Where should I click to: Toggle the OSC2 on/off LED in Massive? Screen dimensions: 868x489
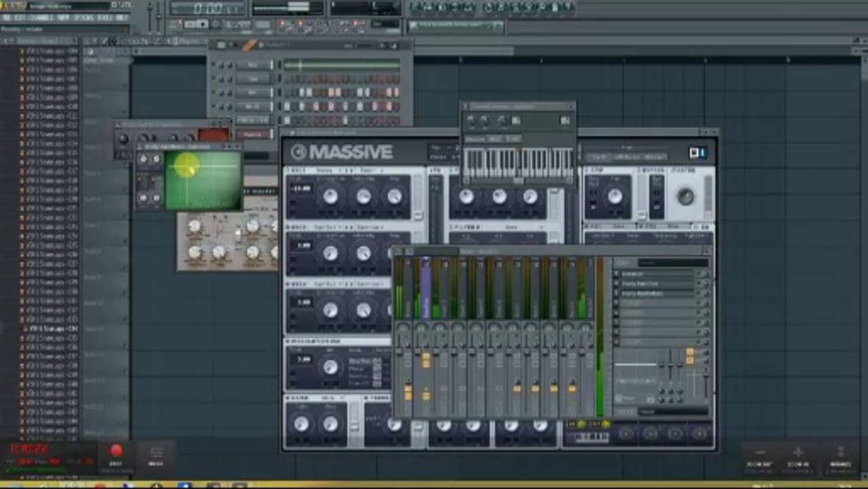tap(288, 226)
